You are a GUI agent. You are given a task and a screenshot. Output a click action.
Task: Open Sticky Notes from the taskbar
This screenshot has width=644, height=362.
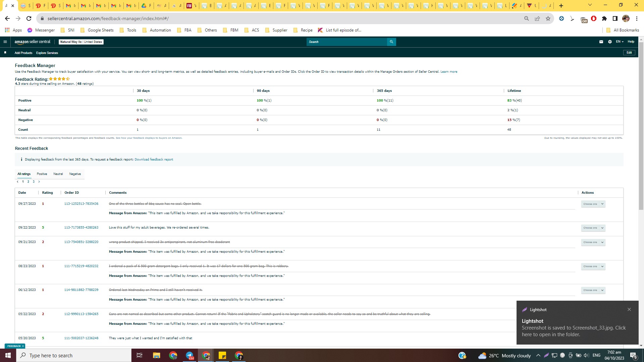(222, 355)
